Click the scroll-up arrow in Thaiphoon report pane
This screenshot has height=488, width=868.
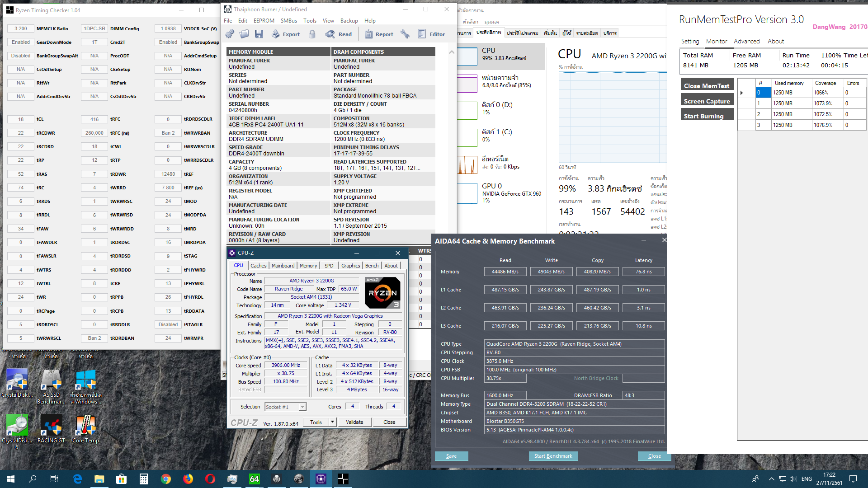pos(452,52)
